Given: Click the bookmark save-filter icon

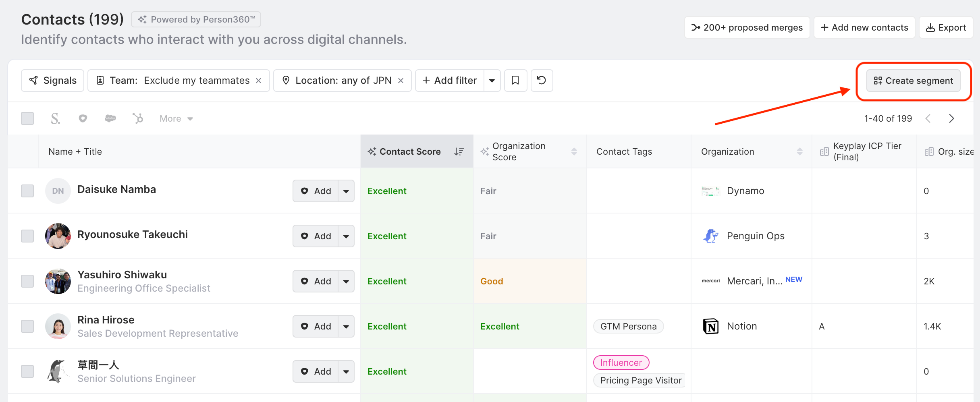Looking at the screenshot, I should [515, 81].
